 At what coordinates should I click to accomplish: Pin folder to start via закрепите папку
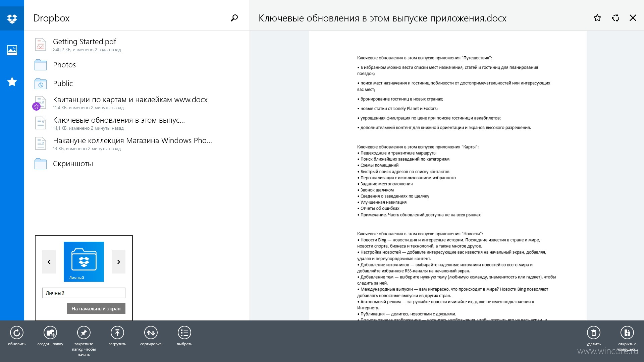84,333
